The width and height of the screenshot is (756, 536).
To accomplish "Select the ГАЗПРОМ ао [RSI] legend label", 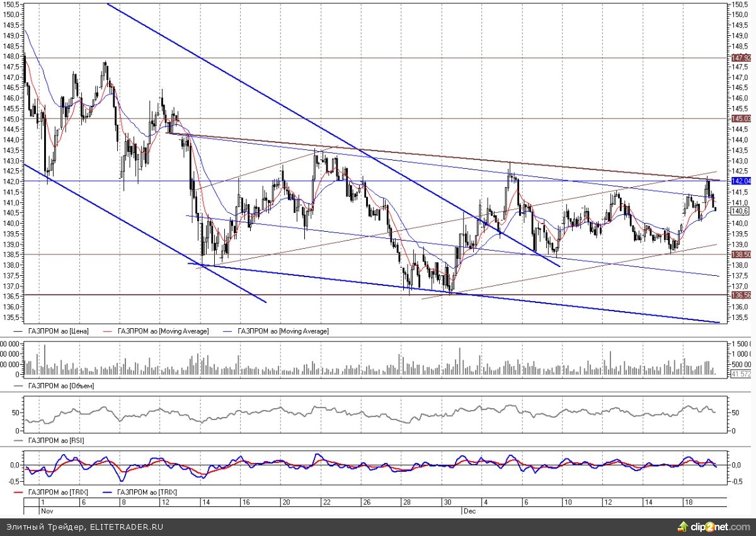I will (x=57, y=440).
